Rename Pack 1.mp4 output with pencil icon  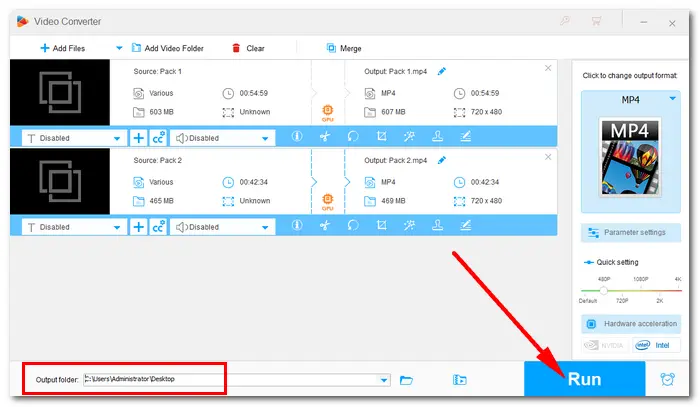click(x=442, y=71)
